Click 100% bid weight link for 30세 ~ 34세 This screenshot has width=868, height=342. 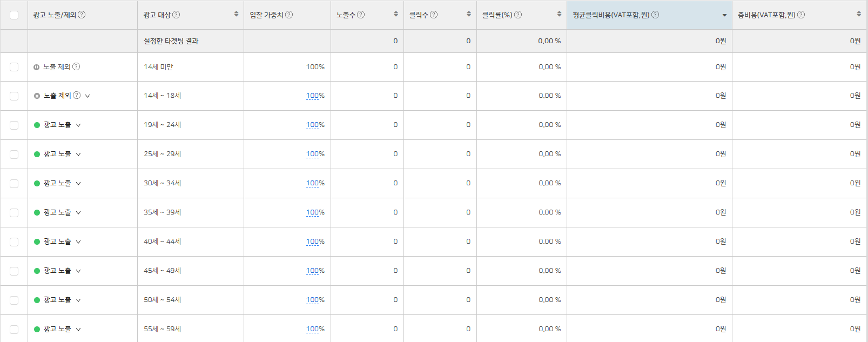315,183
